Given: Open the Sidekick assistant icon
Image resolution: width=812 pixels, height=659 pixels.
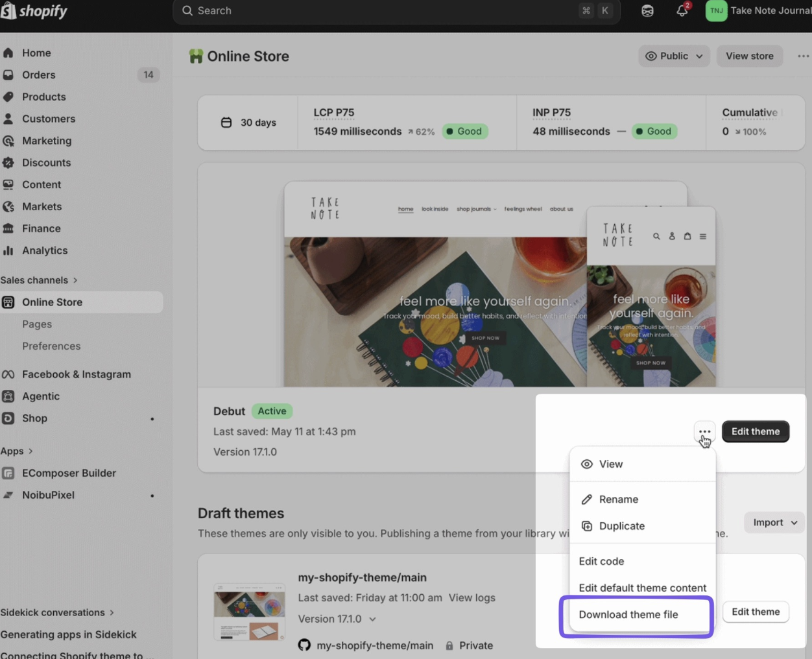Looking at the screenshot, I should [x=647, y=11].
